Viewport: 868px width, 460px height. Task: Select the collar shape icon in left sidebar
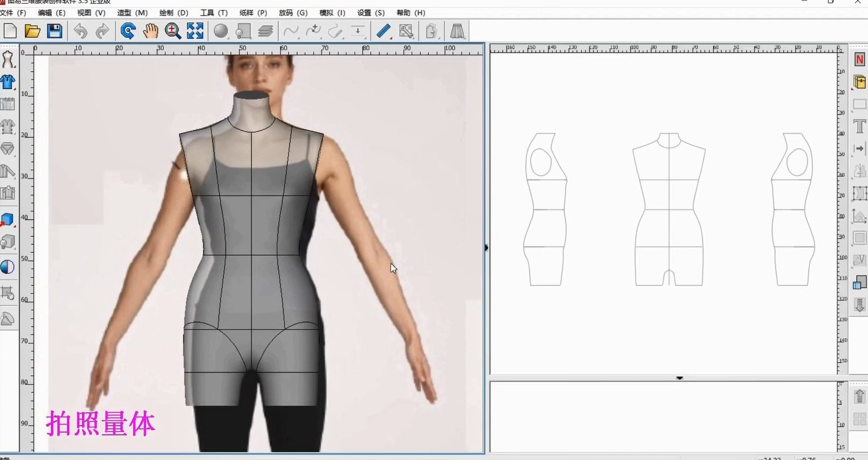coord(8,149)
